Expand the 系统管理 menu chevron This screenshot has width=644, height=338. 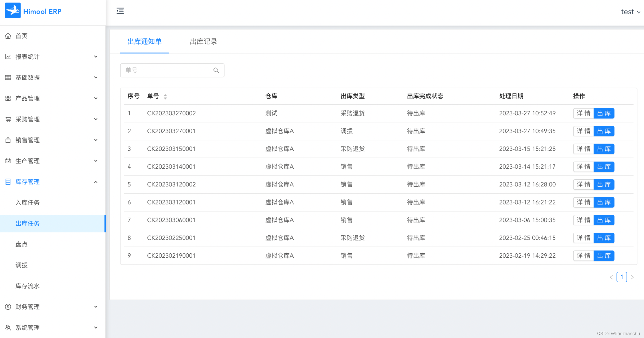[x=96, y=328]
